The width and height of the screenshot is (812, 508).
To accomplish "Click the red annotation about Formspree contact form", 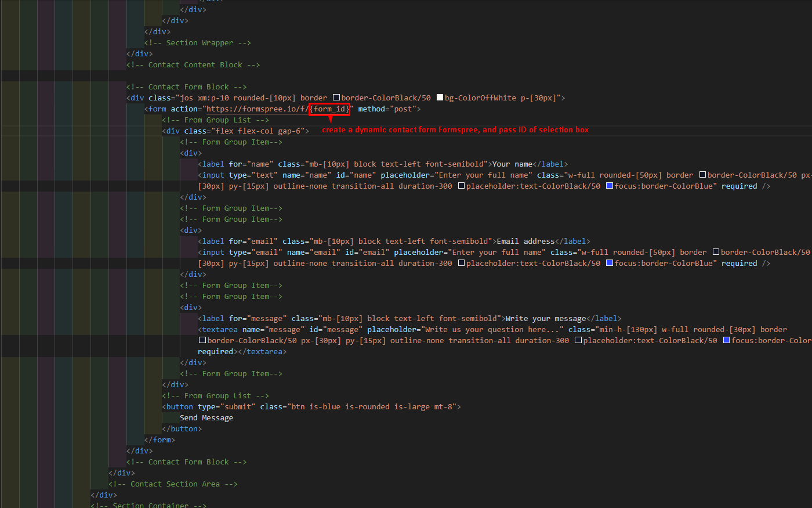I will point(455,129).
